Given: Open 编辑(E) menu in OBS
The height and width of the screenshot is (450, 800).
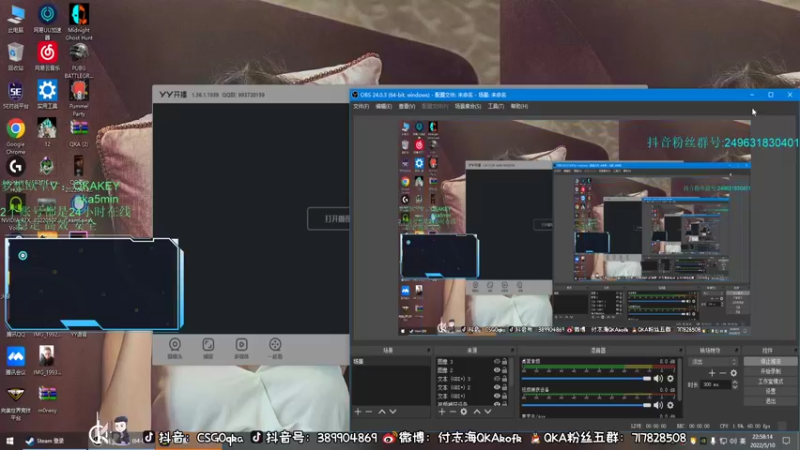Looking at the screenshot, I should tap(384, 106).
